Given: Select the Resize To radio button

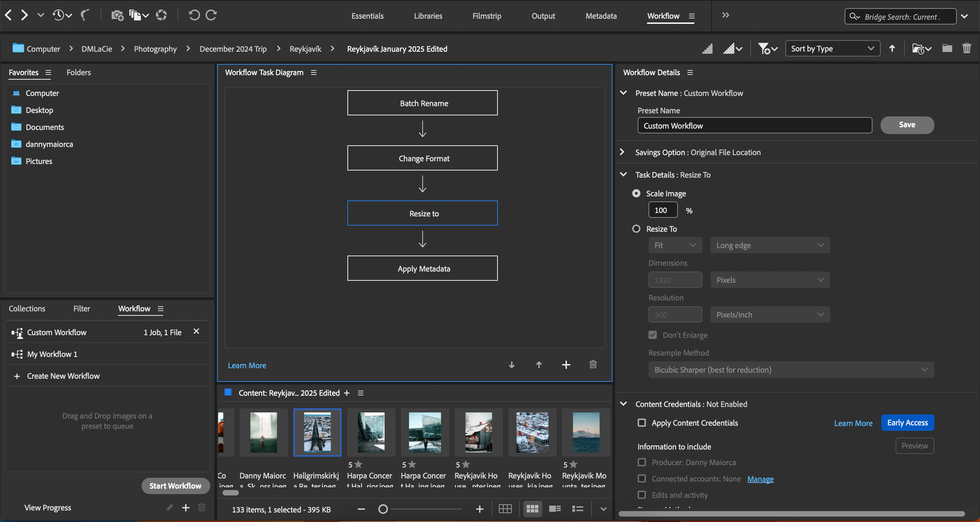Looking at the screenshot, I should pyautogui.click(x=636, y=229).
